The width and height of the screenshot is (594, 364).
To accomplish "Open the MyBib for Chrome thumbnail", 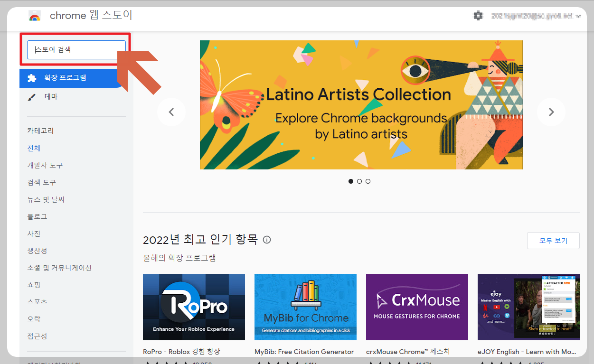I will (x=305, y=307).
